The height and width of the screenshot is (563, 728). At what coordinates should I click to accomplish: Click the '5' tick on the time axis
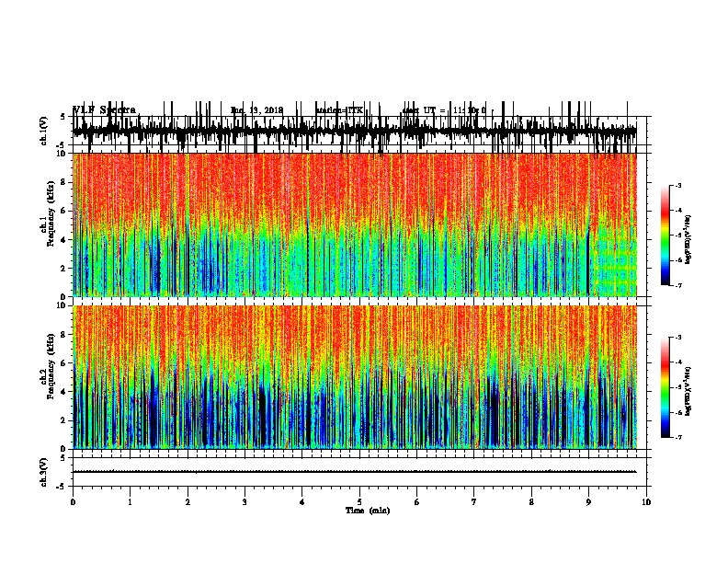click(359, 502)
